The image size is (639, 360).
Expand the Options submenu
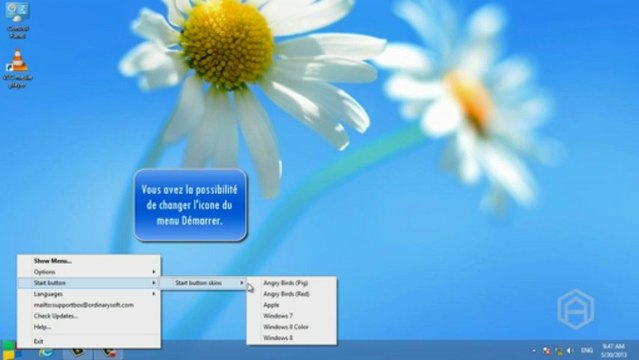pyautogui.click(x=89, y=272)
